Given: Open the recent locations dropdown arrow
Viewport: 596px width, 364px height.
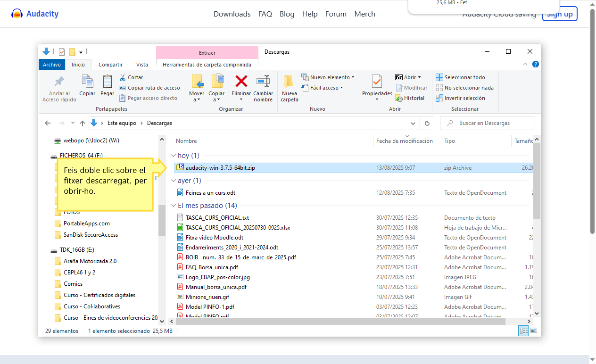Looking at the screenshot, I should pyautogui.click(x=73, y=123).
